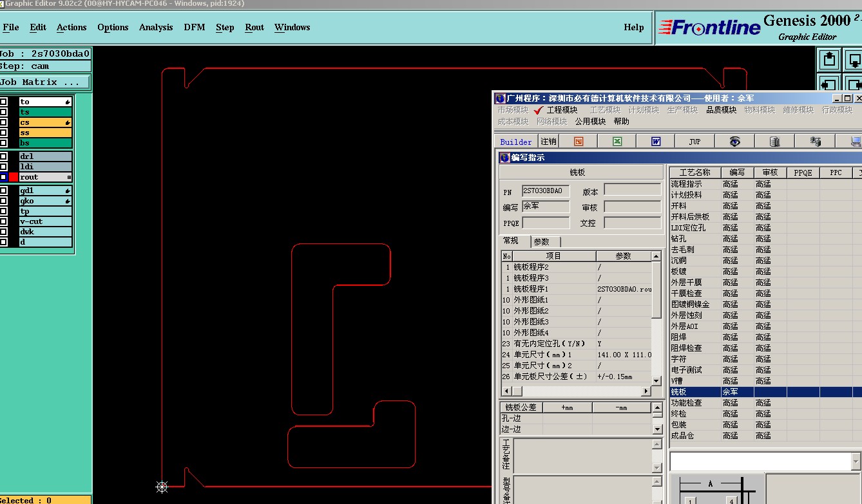
Task: Toggle checkbox for layer drl
Action: (x=3, y=156)
